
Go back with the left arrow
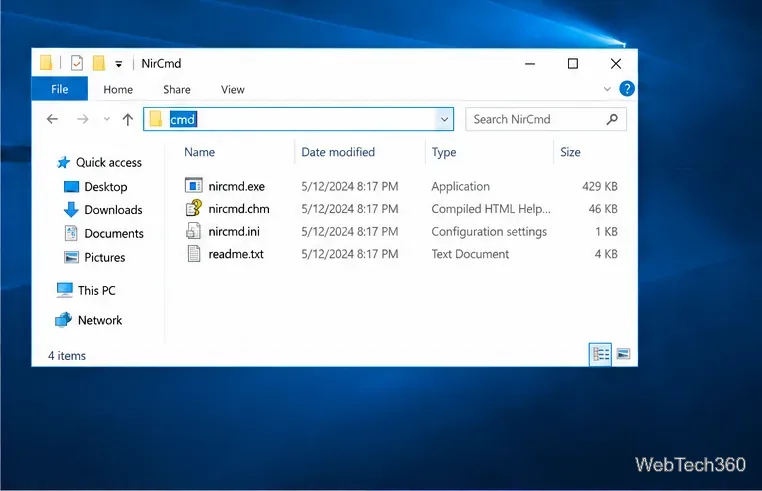point(52,119)
